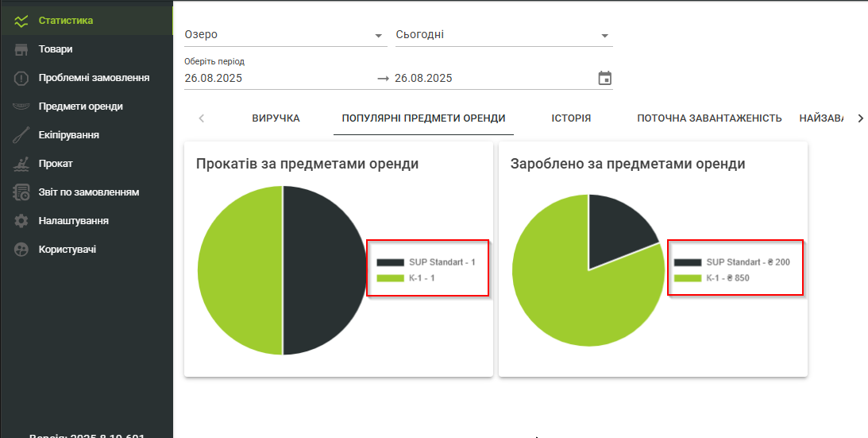Screen dimensions: 868x438
Task: Click the Прокатів за предметами оренди heading
Action: [307, 164]
